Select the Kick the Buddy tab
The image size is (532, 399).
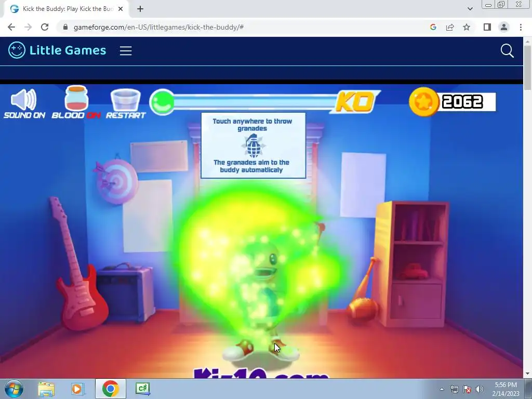[x=67, y=9]
